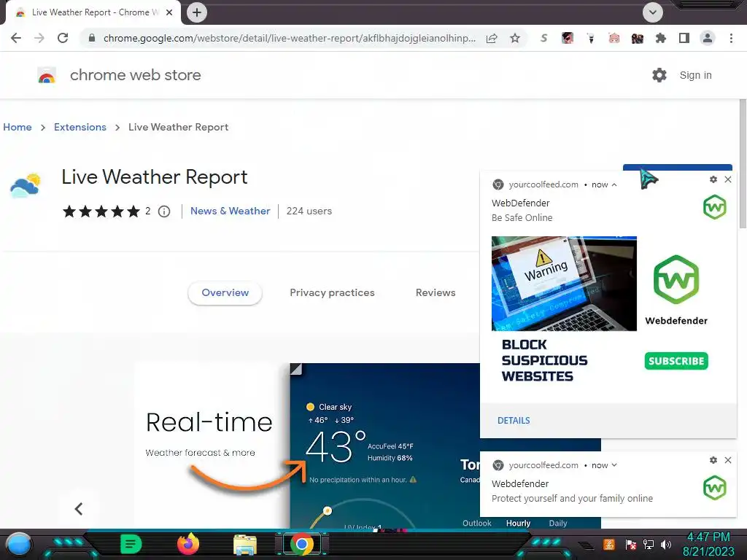Open the Action Center flag icon
Image resolution: width=747 pixels, height=560 pixels.
click(x=631, y=544)
